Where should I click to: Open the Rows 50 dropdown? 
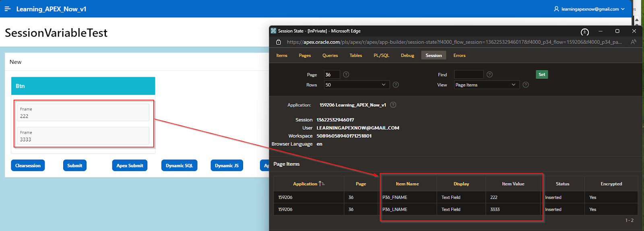[357, 85]
